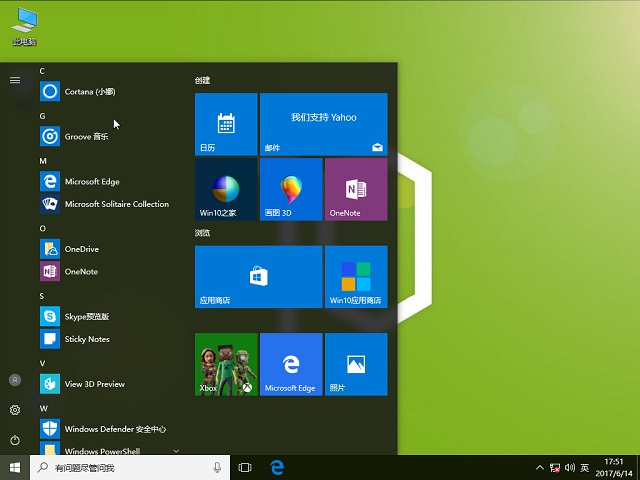
Task: Jump via letter W header
Action: click(44, 408)
